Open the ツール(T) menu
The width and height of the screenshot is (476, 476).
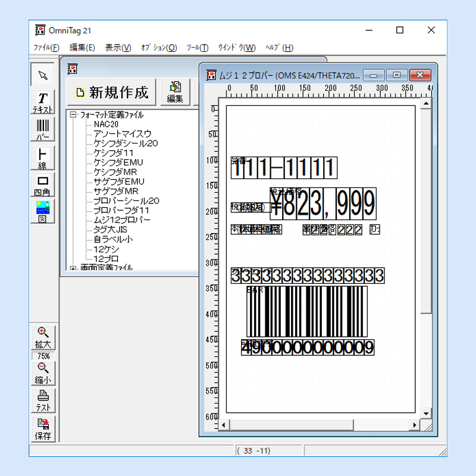198,48
